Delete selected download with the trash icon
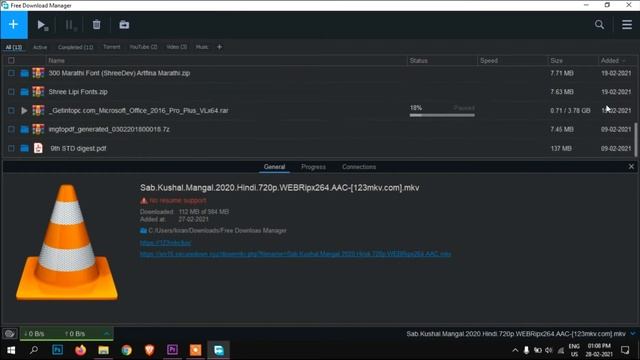Image resolution: width=640 pixels, height=360 pixels. tap(96, 25)
